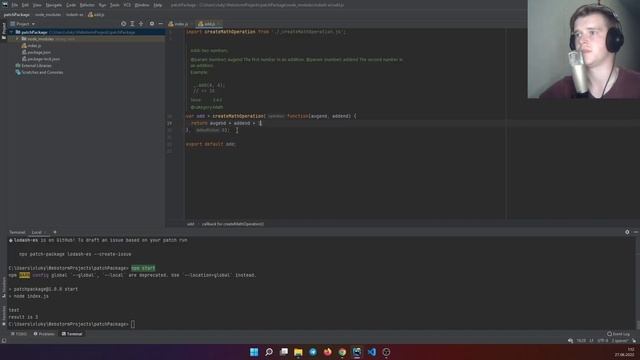Click the 'export default add' code line
The height and width of the screenshot is (360, 640).
pos(211,144)
